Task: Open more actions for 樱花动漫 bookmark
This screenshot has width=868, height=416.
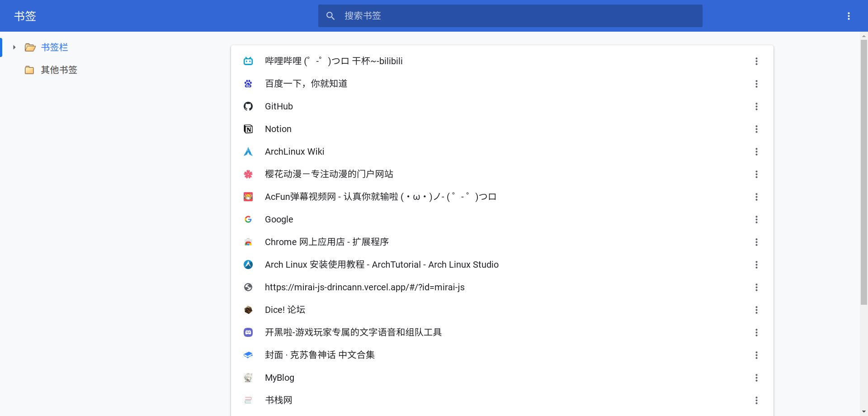Action: (x=756, y=174)
